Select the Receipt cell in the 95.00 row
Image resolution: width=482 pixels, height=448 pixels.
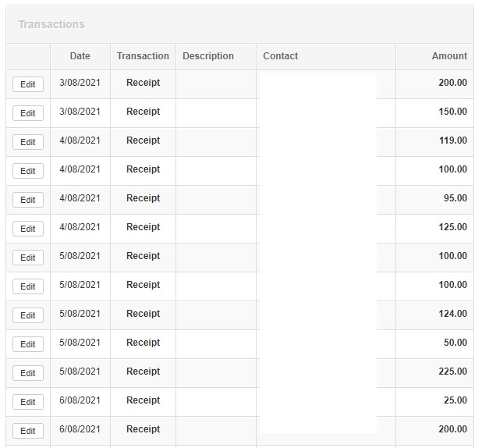(143, 198)
